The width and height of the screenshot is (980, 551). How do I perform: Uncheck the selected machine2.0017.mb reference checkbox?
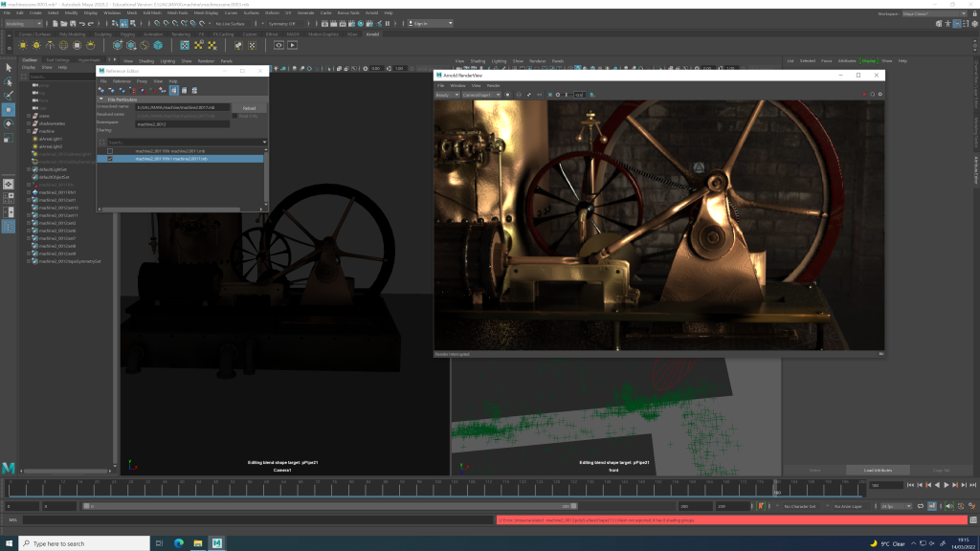click(x=110, y=159)
